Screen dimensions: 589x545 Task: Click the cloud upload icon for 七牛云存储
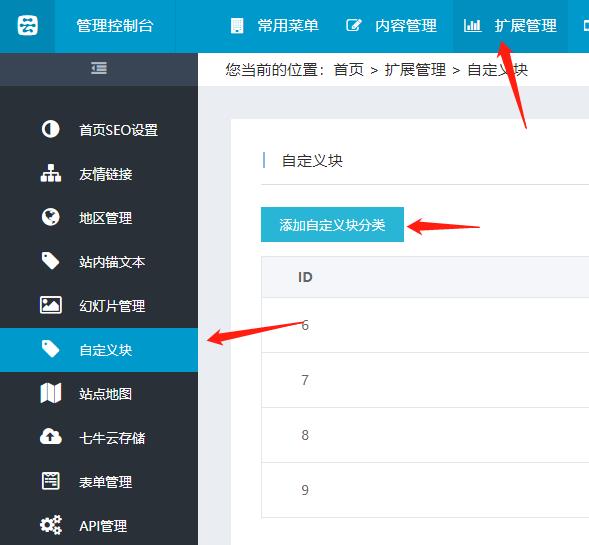[x=51, y=436]
